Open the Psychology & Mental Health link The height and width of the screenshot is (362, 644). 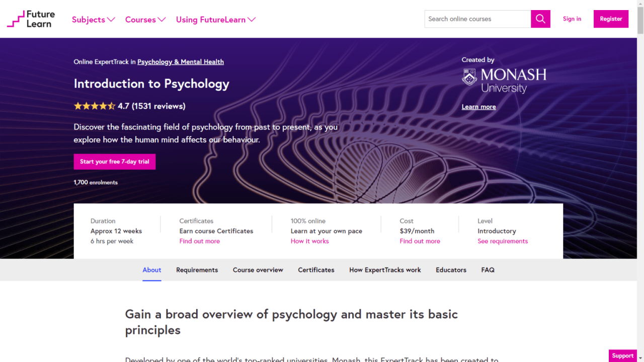pos(181,62)
